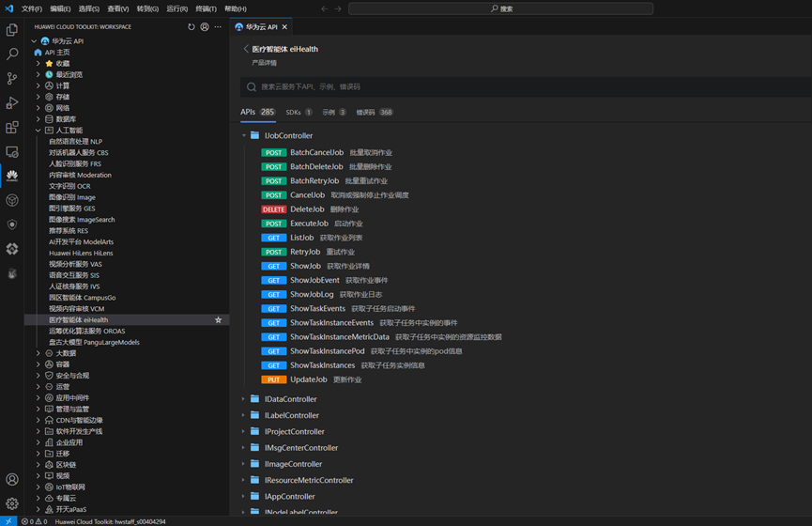This screenshot has height=526, width=812.
Task: Expand the 存储 category
Action: coord(38,97)
